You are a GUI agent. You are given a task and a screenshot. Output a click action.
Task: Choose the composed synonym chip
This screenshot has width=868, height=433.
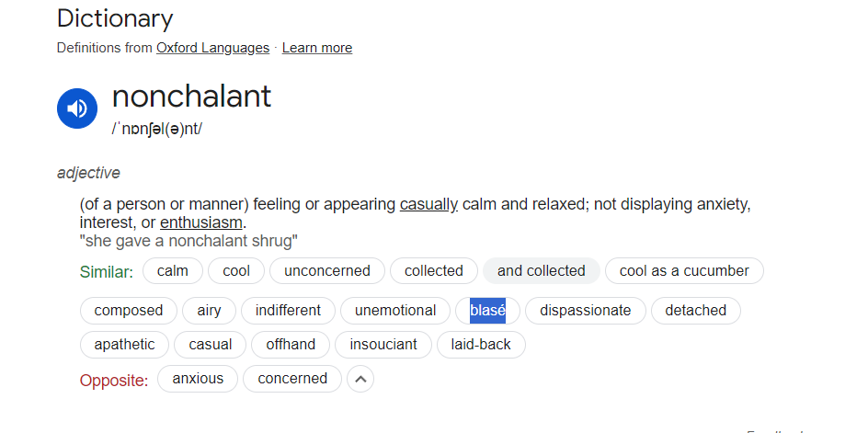(x=129, y=311)
